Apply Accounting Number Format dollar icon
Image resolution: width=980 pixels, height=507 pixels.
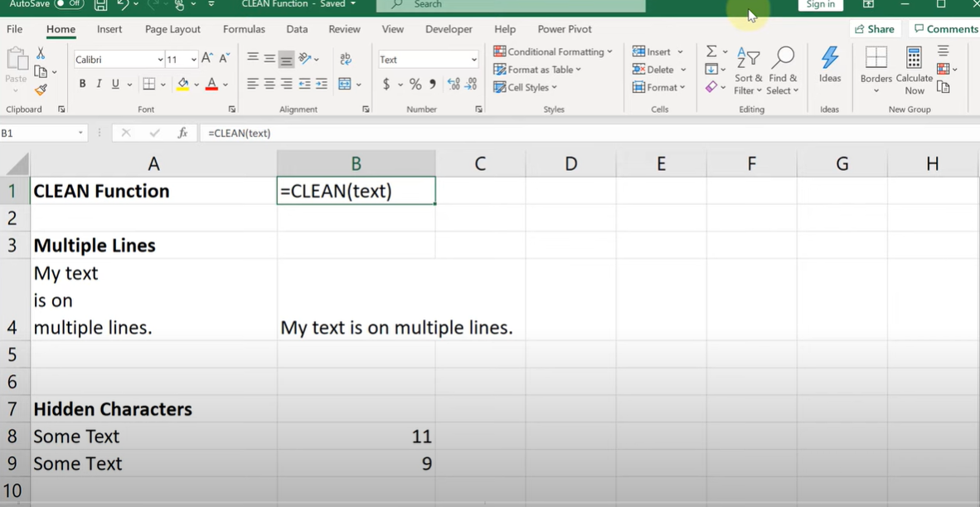pos(386,84)
